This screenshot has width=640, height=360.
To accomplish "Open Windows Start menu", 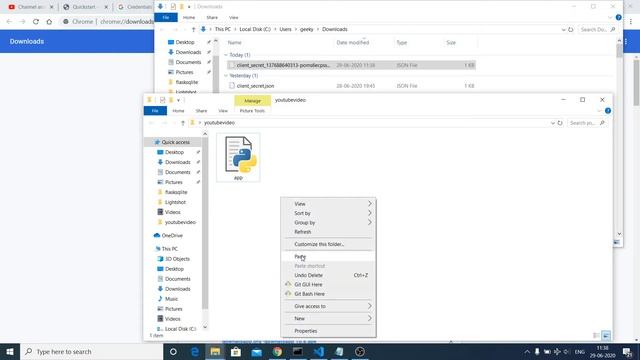I will click(10, 351).
